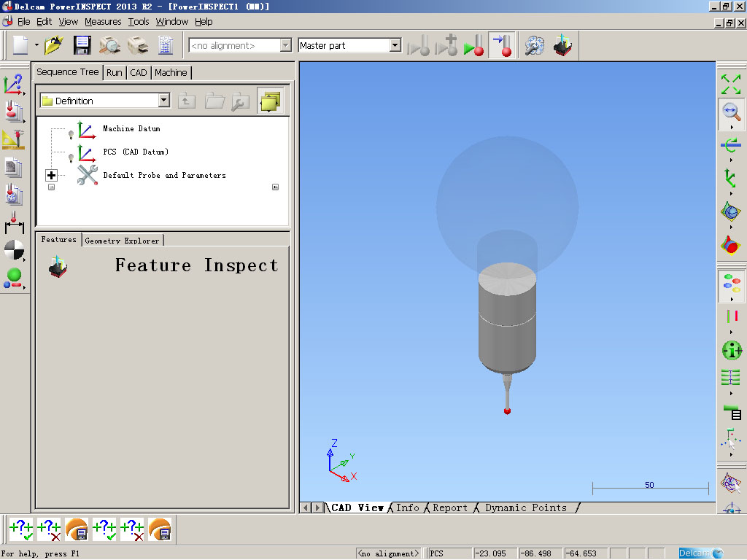Toggle the light bulb beside PCS (CAD Datum)

point(71,157)
